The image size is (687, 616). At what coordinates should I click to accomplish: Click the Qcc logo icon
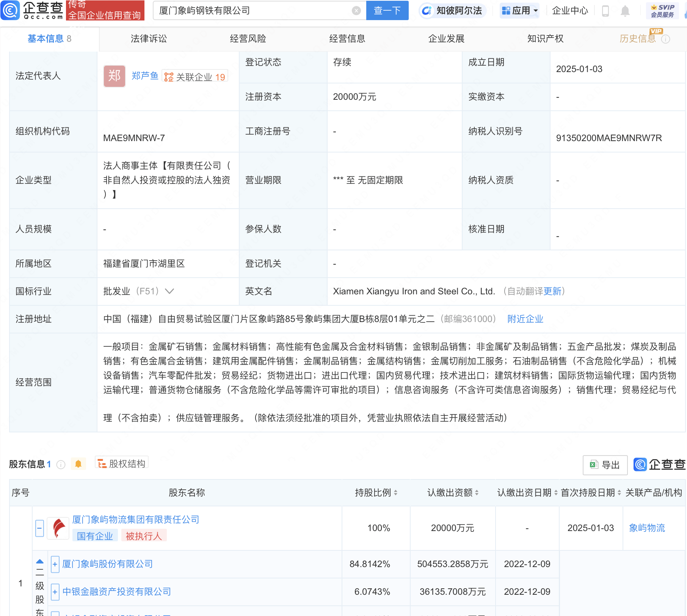(x=10, y=10)
